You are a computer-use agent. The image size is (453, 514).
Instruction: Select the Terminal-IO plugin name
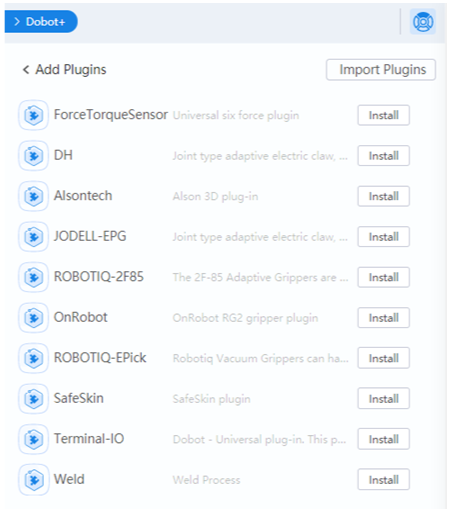89,439
